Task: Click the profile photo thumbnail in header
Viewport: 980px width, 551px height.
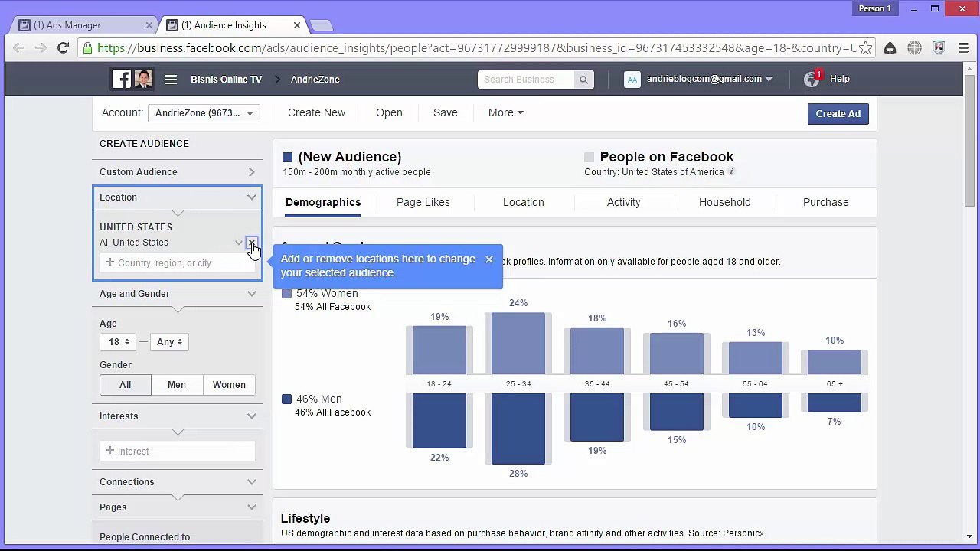Action: tap(143, 79)
